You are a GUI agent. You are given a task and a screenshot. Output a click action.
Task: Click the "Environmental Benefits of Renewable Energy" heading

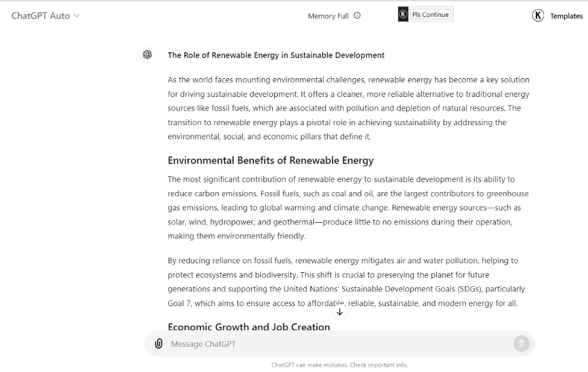click(x=270, y=160)
